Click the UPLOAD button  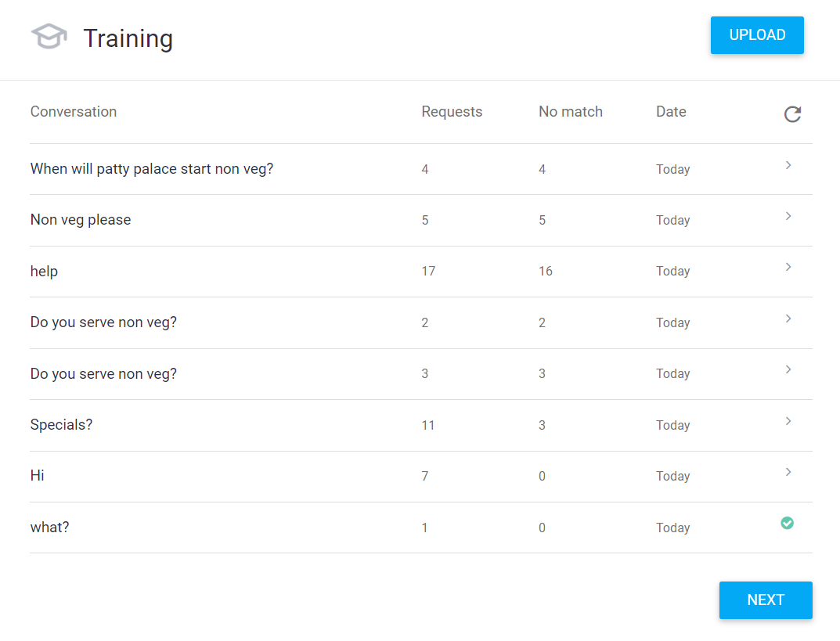(x=757, y=35)
